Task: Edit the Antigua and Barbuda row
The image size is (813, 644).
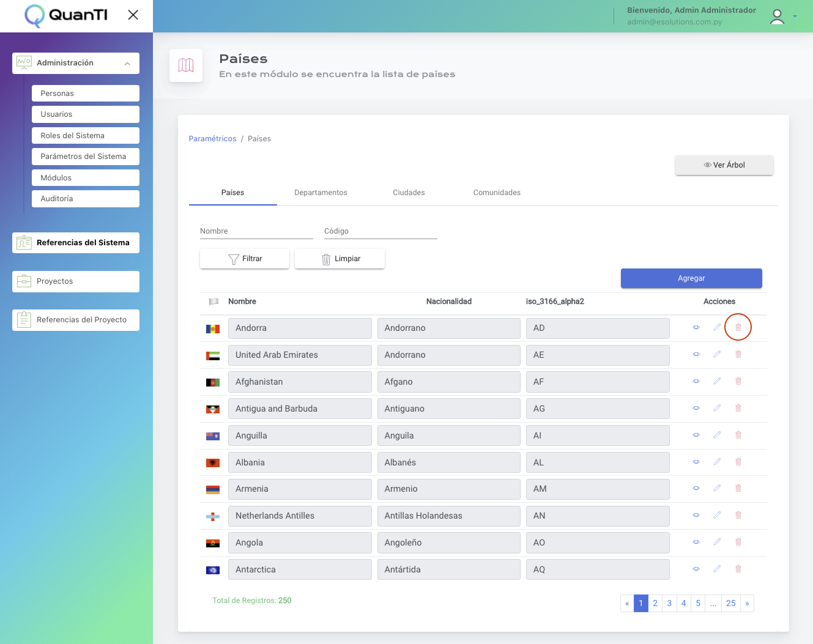Action: click(717, 409)
